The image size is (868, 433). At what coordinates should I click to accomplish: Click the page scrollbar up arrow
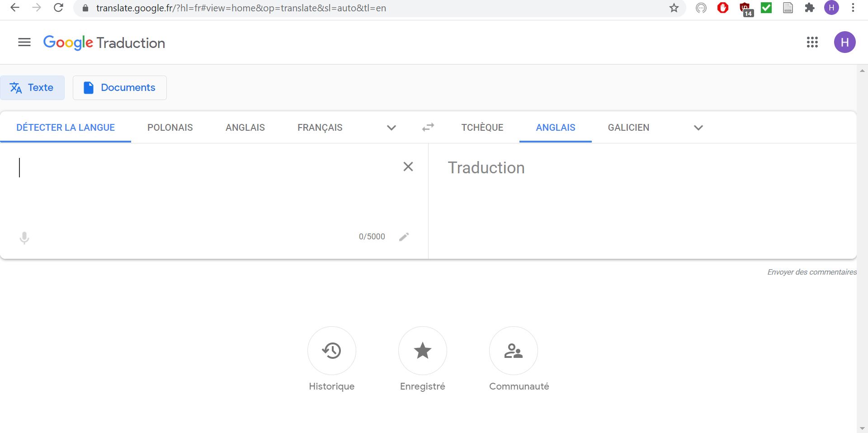tap(862, 71)
